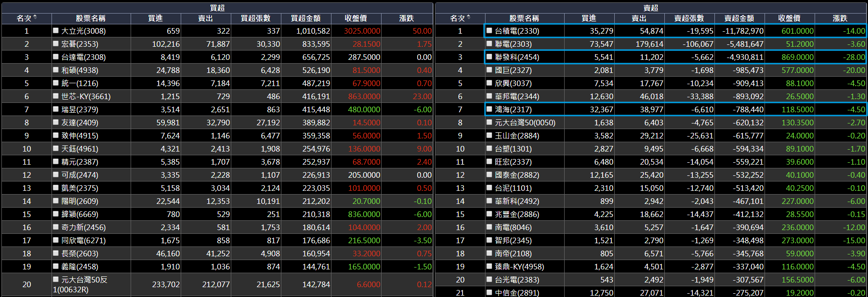
Task: Tick the checkbox for 世芯-KY(3661)
Action: (x=56, y=96)
